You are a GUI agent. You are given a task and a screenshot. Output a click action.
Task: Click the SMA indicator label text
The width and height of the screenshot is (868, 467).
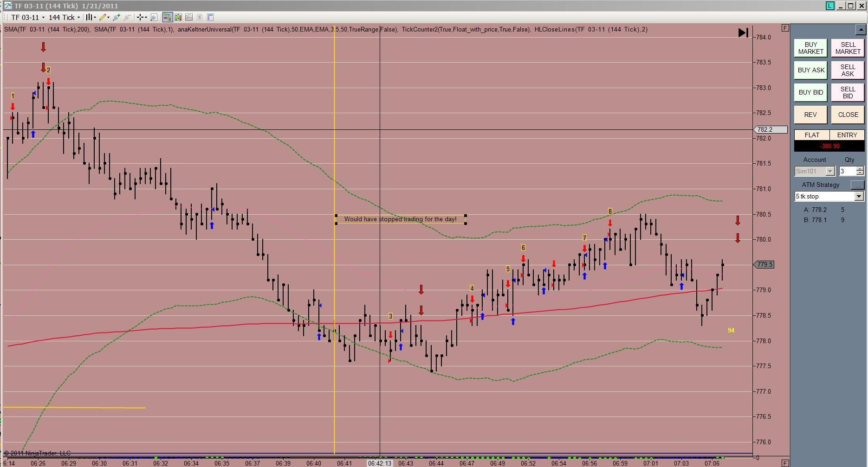pyautogui.click(x=47, y=29)
